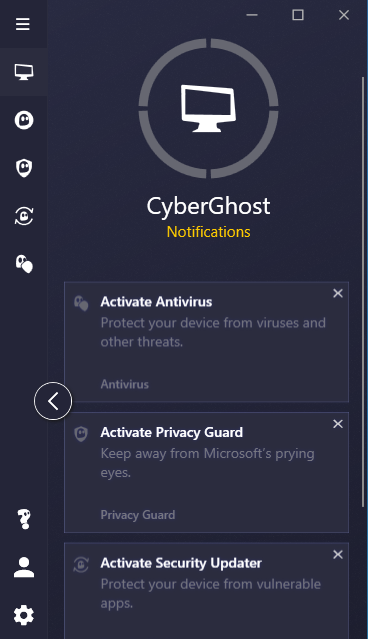Image resolution: width=368 pixels, height=639 pixels.
Task: Click the Activate Privacy Guard card title
Action: [x=172, y=432]
